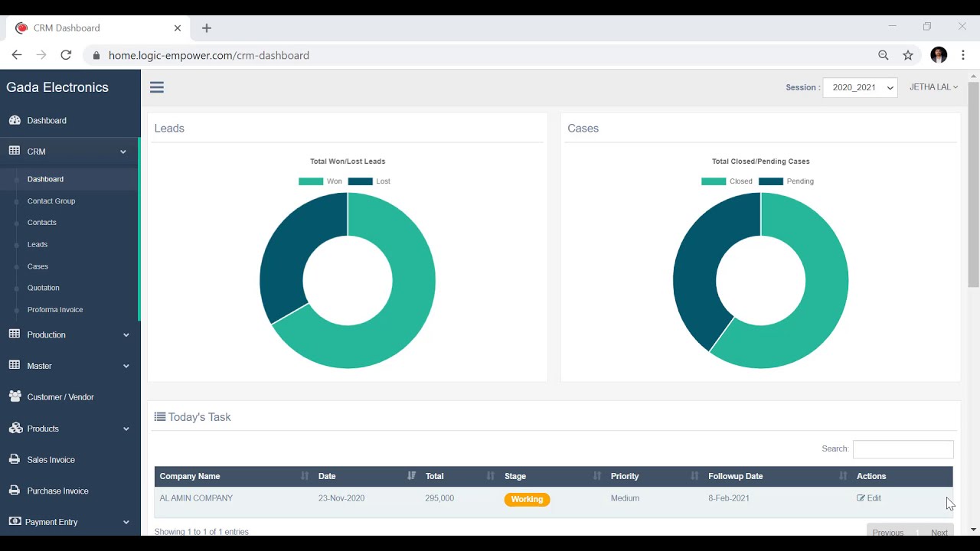Viewport: 980px width, 551px height.
Task: Go back with browser back arrow
Action: pyautogui.click(x=17, y=55)
